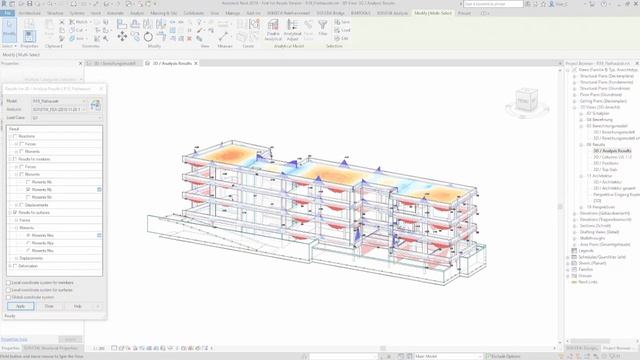This screenshot has height=360, width=640.
Task: Click the Help button in Results dialog
Action: click(x=78, y=306)
